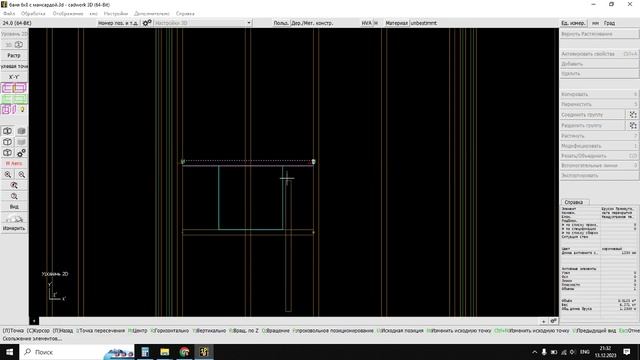Click the Модифицировать button
The width and height of the screenshot is (640, 360).
(598, 146)
